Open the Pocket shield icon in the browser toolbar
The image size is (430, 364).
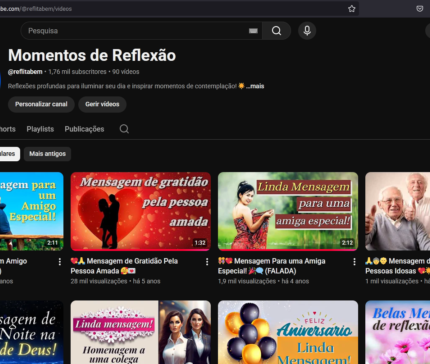(420, 9)
